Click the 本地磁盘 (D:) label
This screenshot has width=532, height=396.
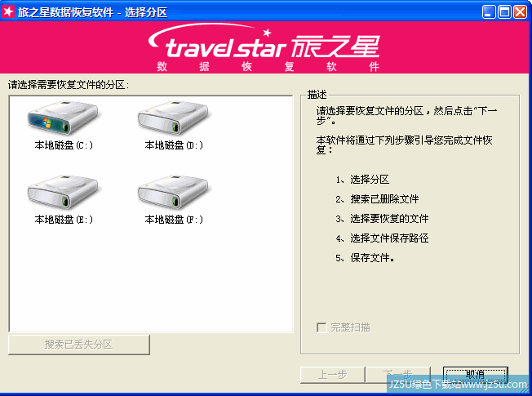(174, 145)
